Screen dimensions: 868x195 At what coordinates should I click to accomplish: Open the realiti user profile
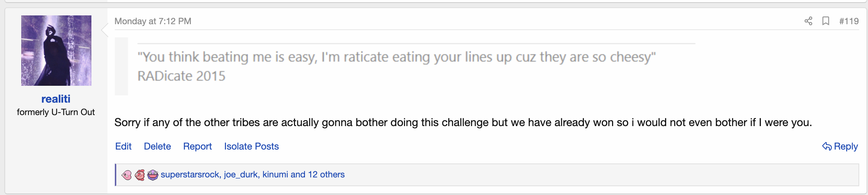[56, 99]
